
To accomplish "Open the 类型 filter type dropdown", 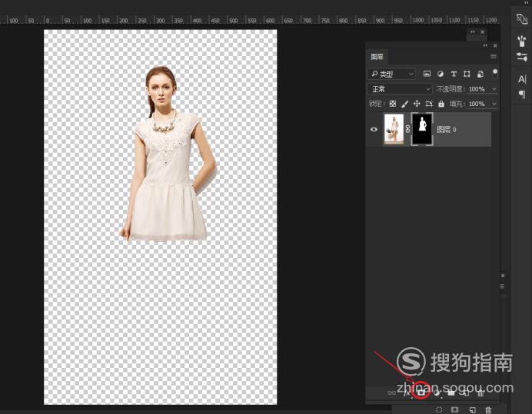I will [x=392, y=74].
